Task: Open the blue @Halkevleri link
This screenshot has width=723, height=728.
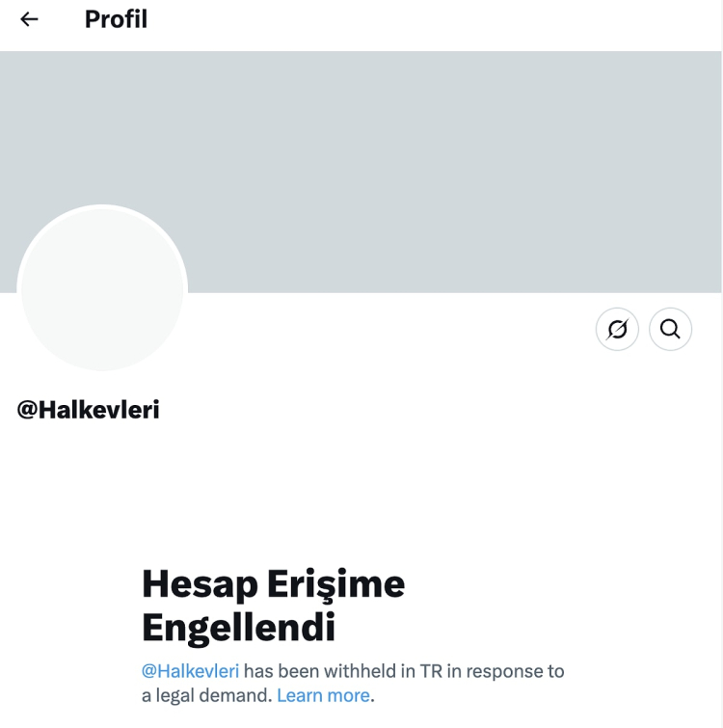Action: 190,671
